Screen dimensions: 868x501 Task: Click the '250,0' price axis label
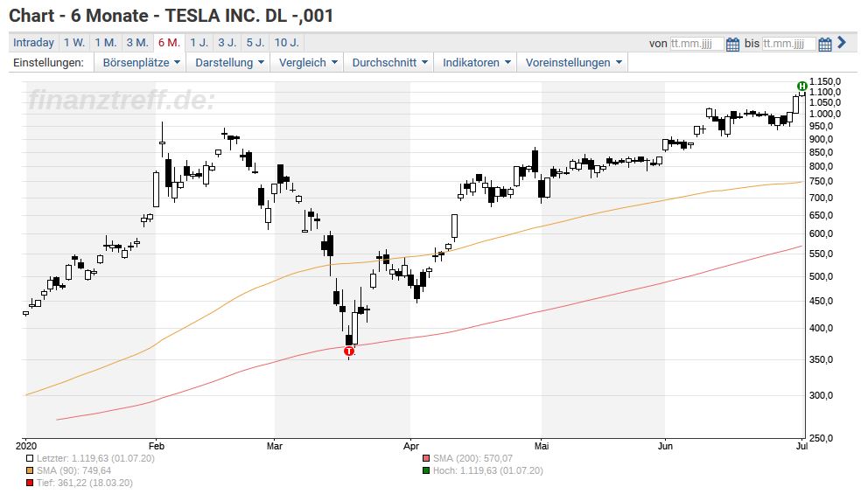[822, 438]
